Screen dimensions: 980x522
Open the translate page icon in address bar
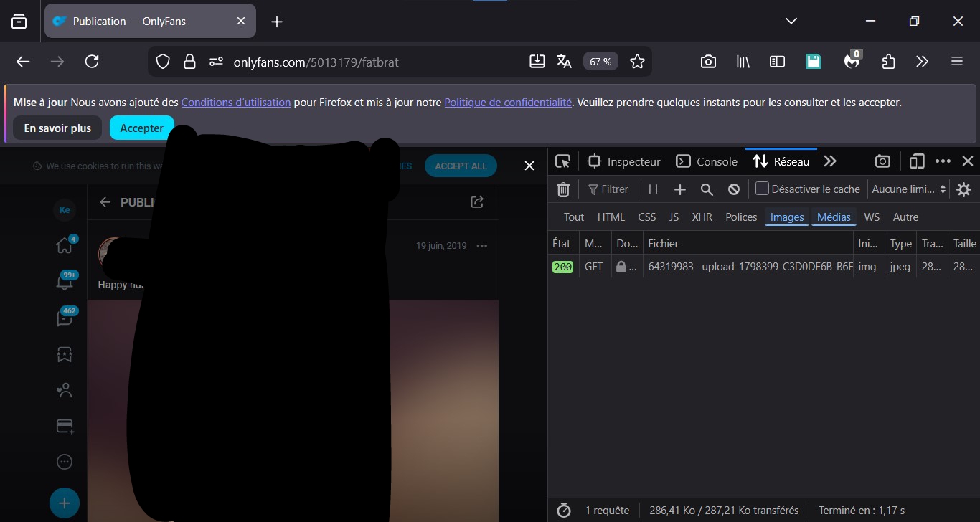click(564, 62)
